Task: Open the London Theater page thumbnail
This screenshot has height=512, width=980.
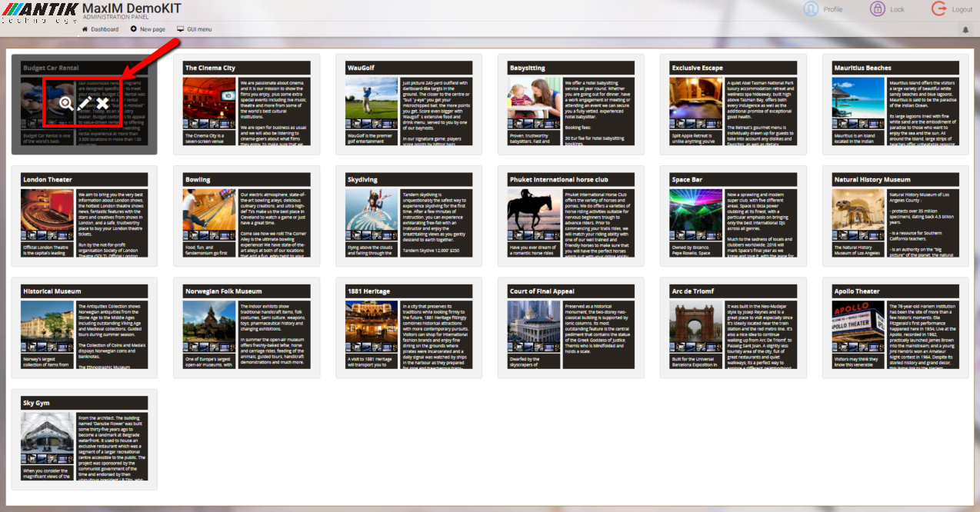Action: pos(84,216)
